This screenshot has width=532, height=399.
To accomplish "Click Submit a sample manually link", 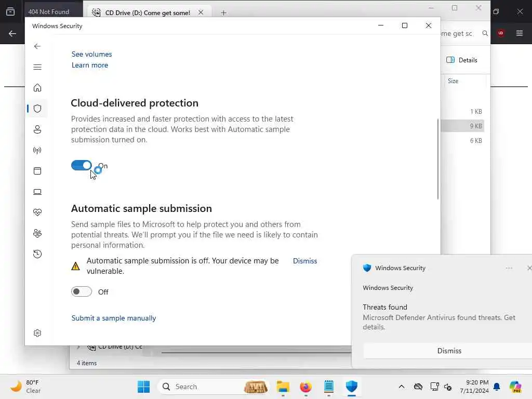I will 114,318.
